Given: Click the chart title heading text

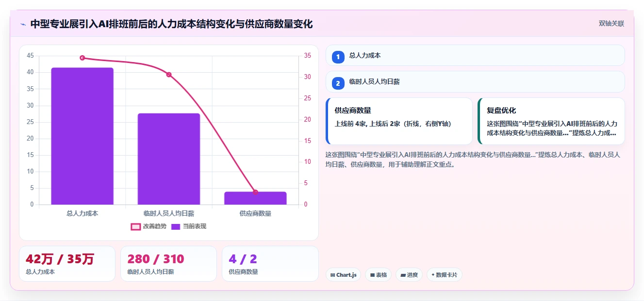Looking at the screenshot, I should point(171,24).
